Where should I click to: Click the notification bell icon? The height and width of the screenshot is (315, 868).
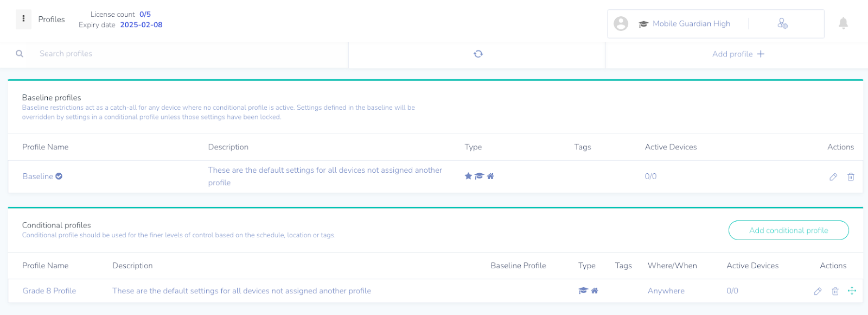[x=843, y=23]
